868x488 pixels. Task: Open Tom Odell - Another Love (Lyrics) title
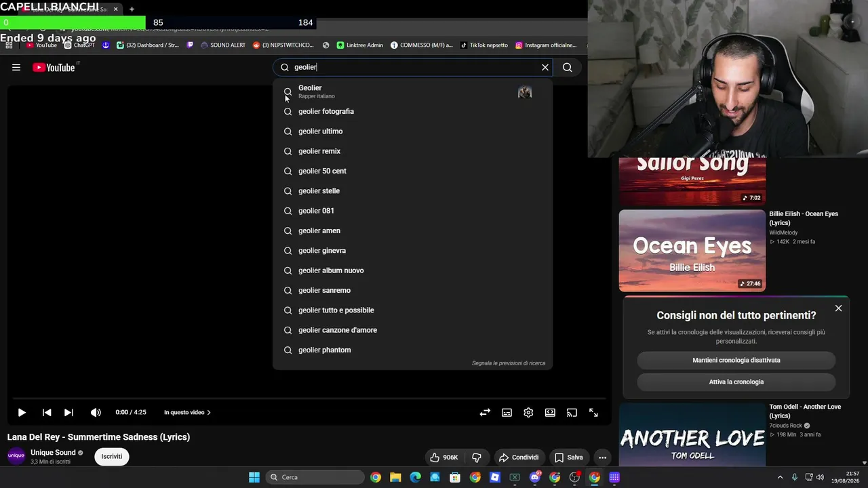[805, 411]
